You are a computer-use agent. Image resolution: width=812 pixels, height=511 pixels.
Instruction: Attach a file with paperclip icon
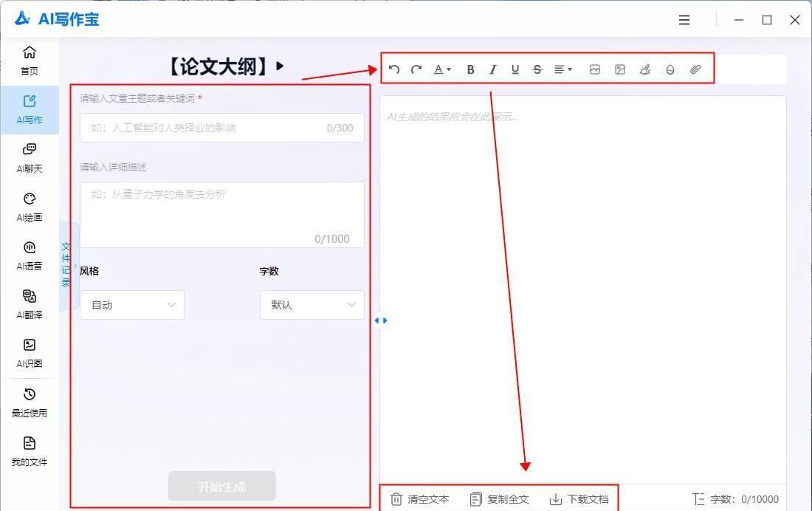coord(695,69)
